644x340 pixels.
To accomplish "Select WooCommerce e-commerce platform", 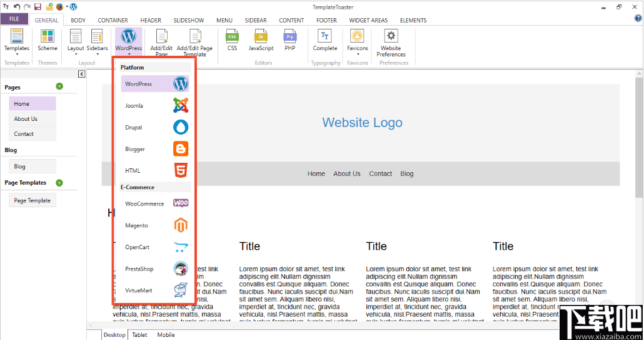I will (x=155, y=203).
